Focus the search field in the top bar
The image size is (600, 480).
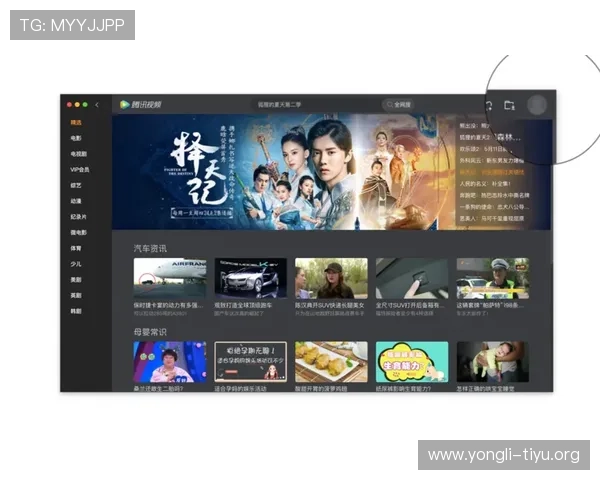point(317,104)
